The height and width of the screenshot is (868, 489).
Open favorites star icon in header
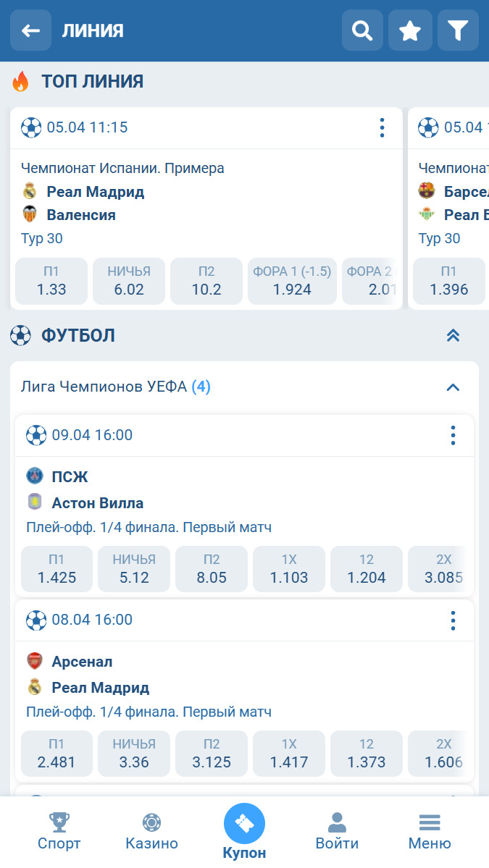coord(410,30)
